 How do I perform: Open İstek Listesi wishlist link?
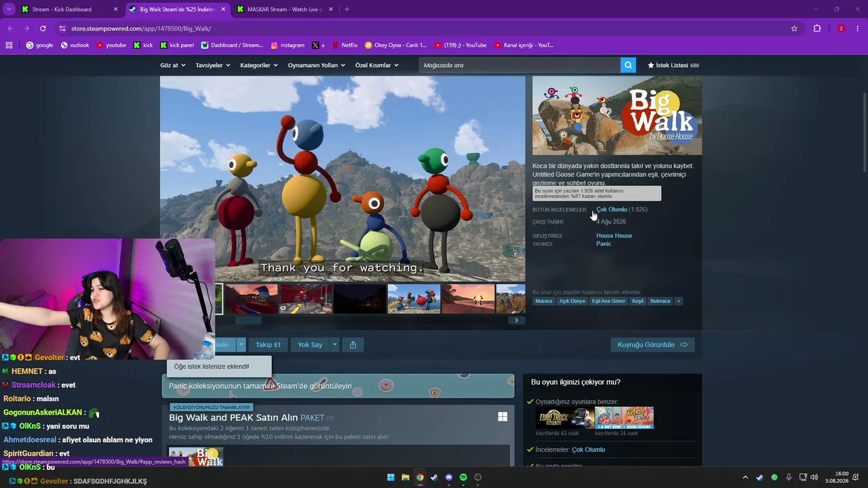click(673, 65)
